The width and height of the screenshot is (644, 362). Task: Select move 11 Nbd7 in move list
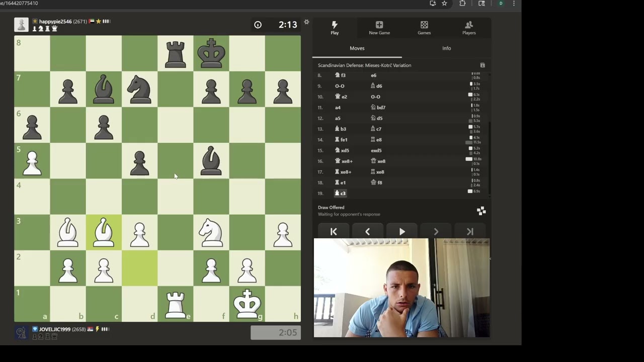[x=378, y=108]
